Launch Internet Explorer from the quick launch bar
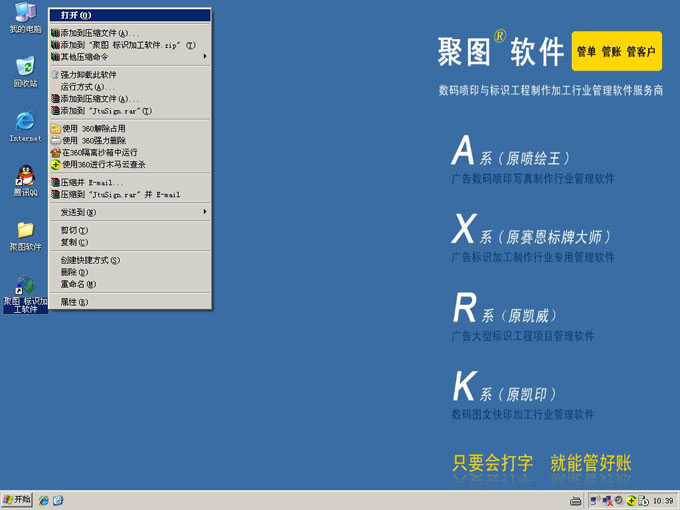This screenshot has width=680, height=510. (44, 500)
